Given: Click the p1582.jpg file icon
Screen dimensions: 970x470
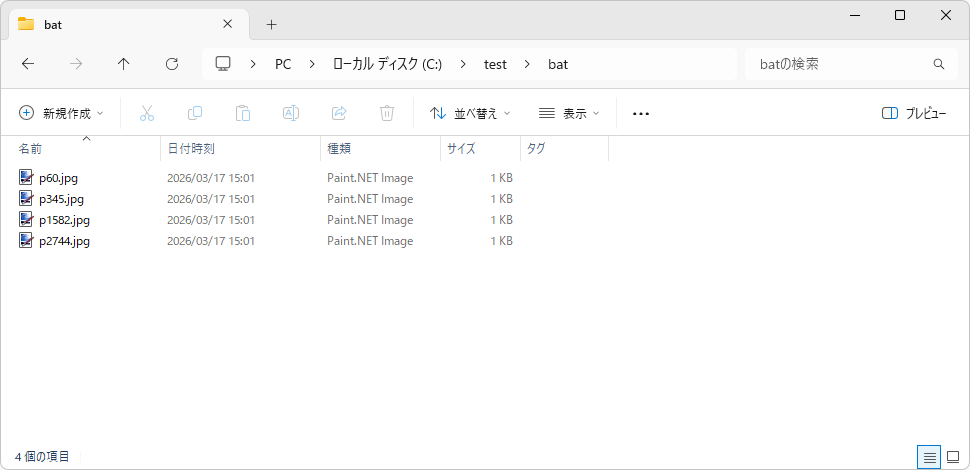Looking at the screenshot, I should pos(25,220).
